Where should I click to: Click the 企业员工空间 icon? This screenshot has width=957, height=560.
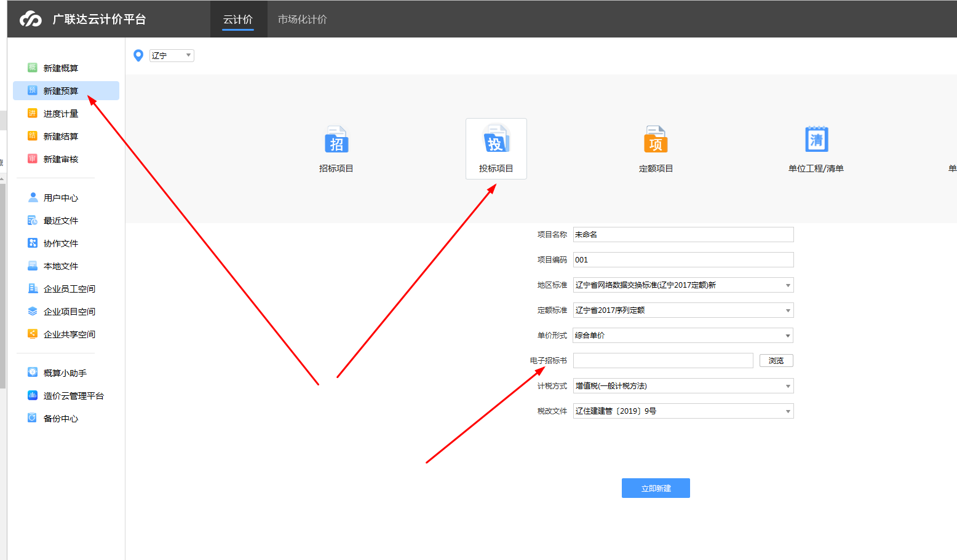pos(33,288)
